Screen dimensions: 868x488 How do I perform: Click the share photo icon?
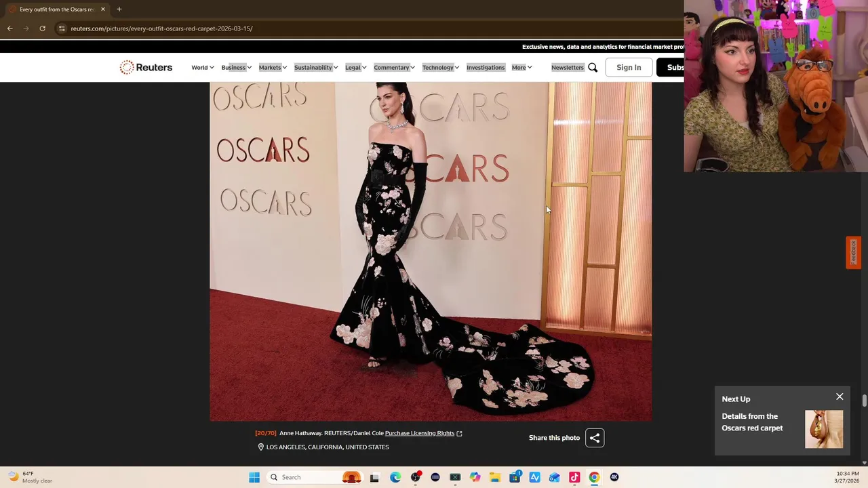pyautogui.click(x=595, y=438)
